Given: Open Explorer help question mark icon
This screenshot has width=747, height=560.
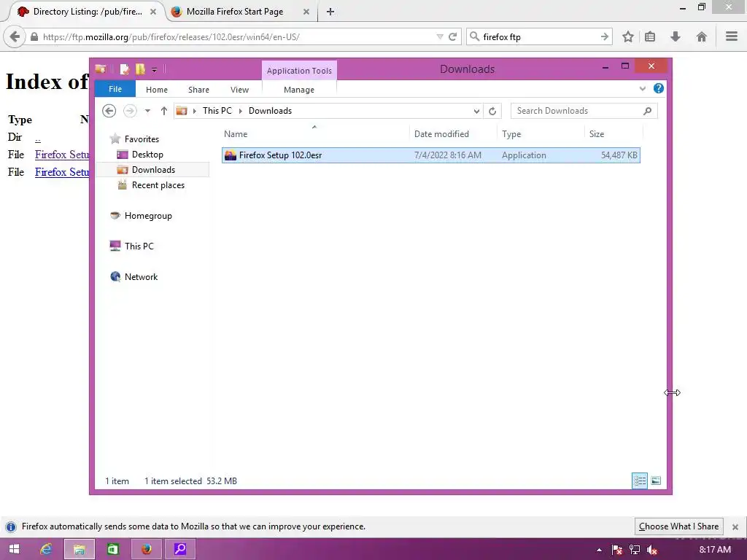Looking at the screenshot, I should pyautogui.click(x=659, y=88).
